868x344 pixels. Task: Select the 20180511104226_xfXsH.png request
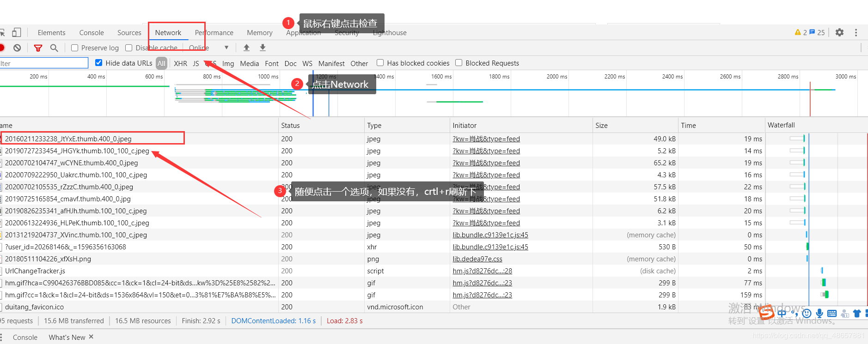(x=48, y=259)
